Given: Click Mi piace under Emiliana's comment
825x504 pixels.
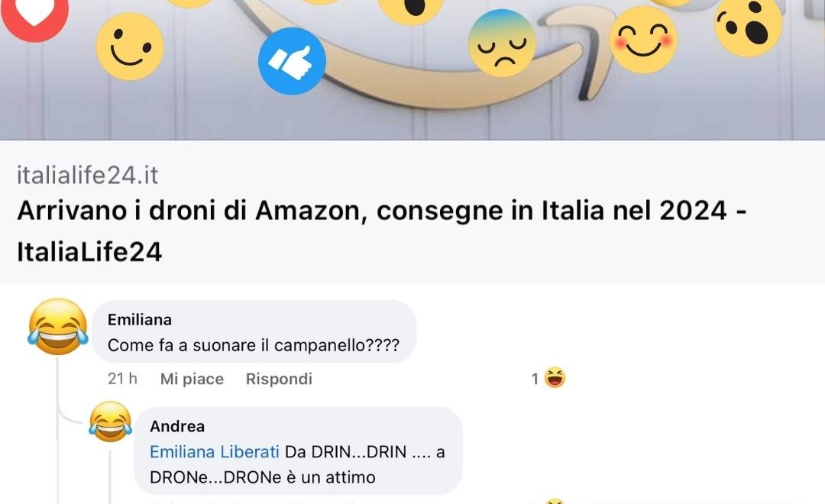Looking at the screenshot, I should tap(192, 379).
